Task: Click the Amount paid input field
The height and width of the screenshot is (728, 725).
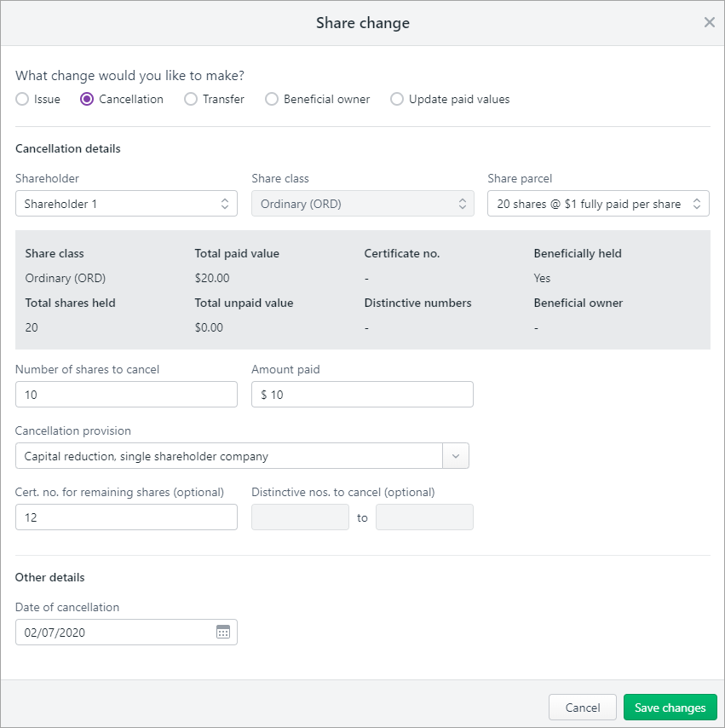Action: click(x=362, y=395)
